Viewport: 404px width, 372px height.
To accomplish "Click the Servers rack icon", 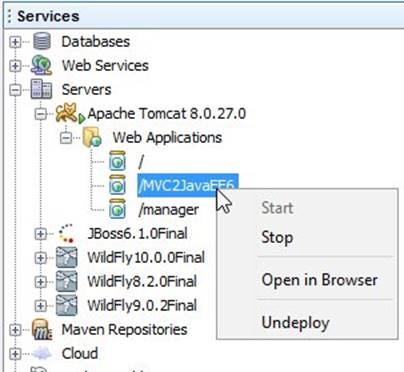I will pos(41,89).
